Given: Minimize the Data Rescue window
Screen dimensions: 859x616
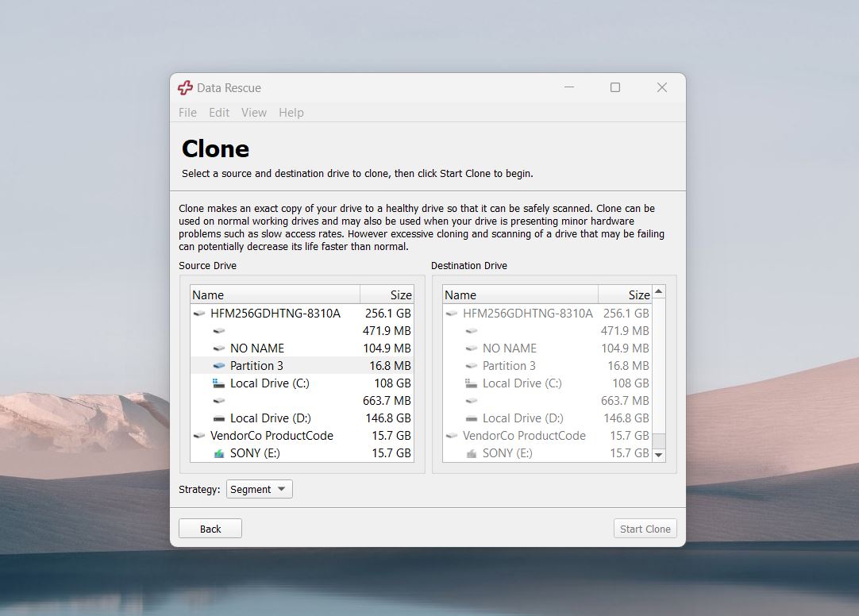Looking at the screenshot, I should [569, 87].
